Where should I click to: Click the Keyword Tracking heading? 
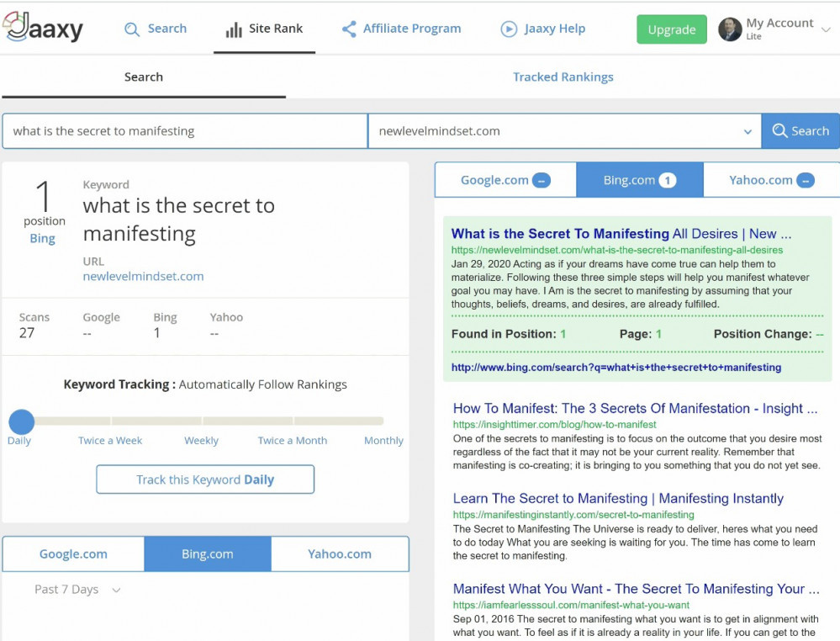click(x=119, y=384)
